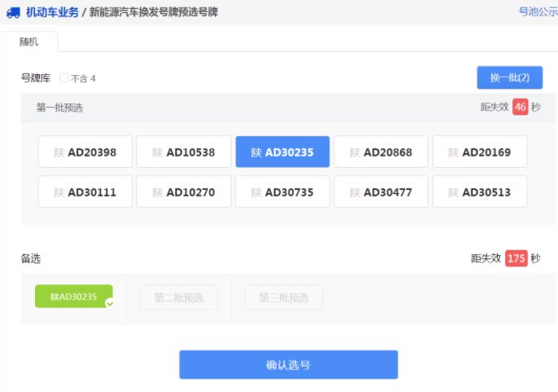This screenshot has width=558, height=392.
Task: Pick plate number 陕 AD30111
Action: pos(85,192)
